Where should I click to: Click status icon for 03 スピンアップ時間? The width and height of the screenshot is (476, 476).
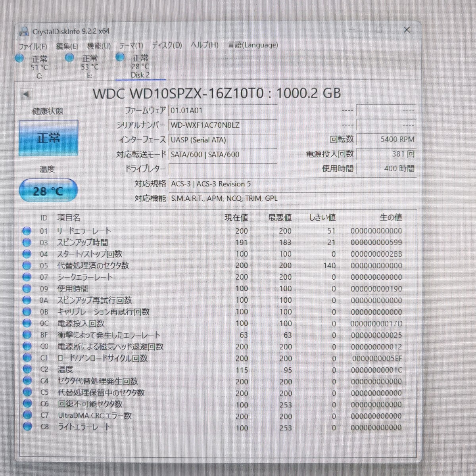(x=27, y=242)
